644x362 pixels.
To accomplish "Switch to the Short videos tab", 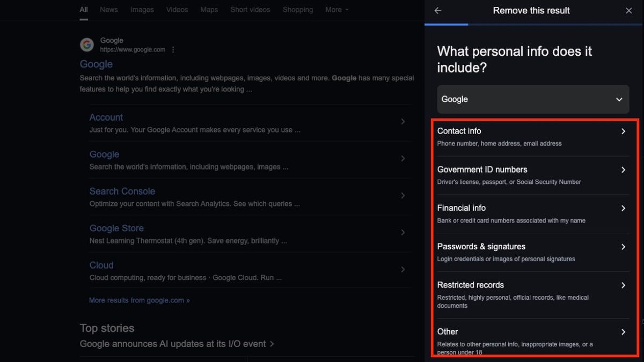I will 250,10.
